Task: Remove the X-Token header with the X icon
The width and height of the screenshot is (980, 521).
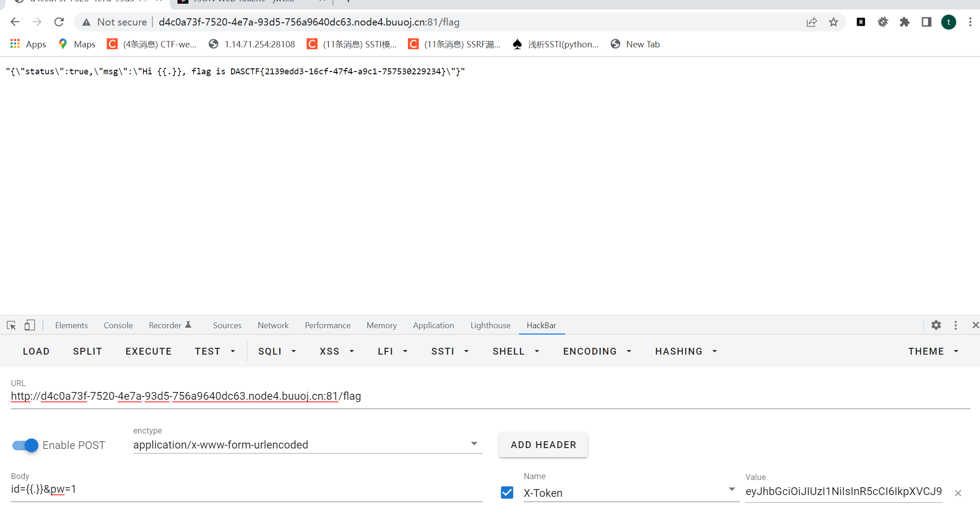Action: tap(958, 493)
